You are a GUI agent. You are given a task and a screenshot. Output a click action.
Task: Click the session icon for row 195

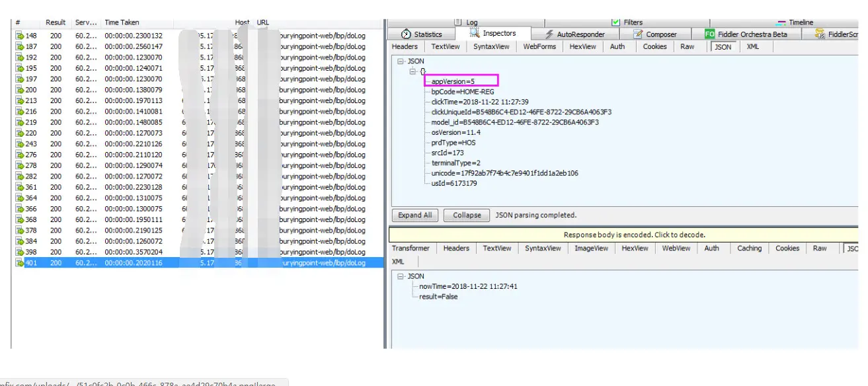coord(20,68)
